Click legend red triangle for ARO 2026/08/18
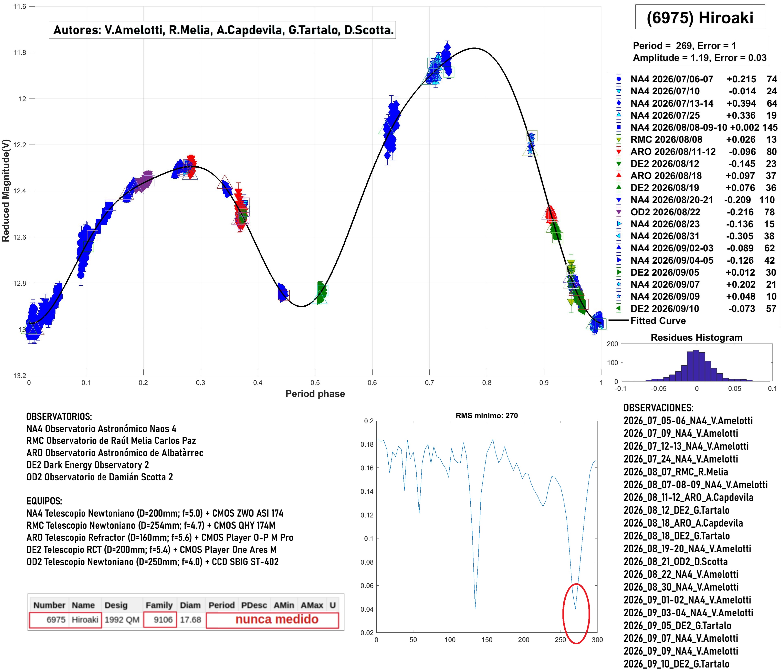This screenshot has height=672, width=784. tap(619, 176)
